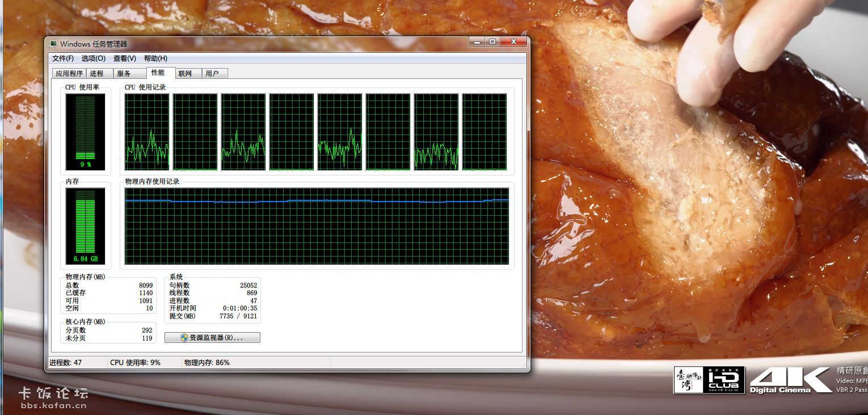The image size is (868, 415).
Task: Click the Task Manager title bar icon
Action: click(x=53, y=44)
